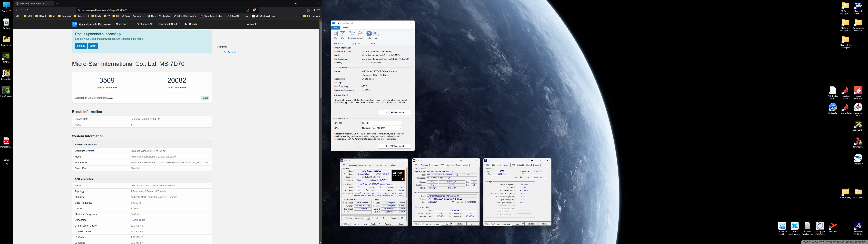Screen dimensions: 868x244
Task: Open the NVIDIA desktop shortcut
Action: pyautogui.click(x=6, y=58)
